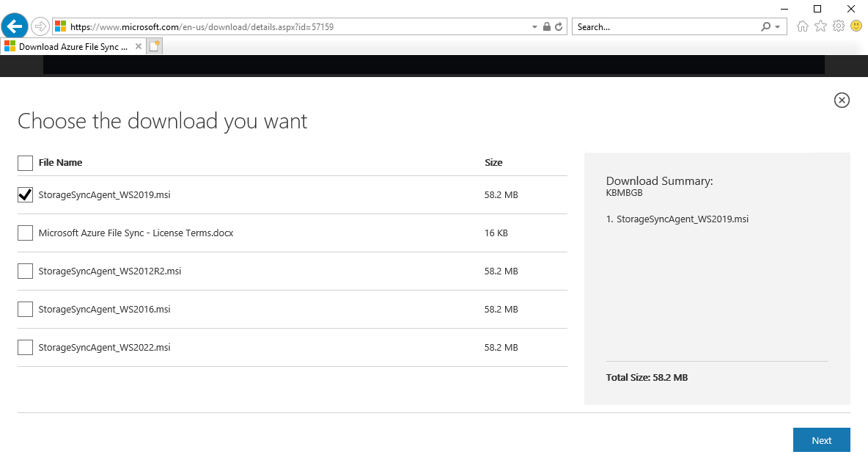Open the address bar autocomplete dropdown

534,26
